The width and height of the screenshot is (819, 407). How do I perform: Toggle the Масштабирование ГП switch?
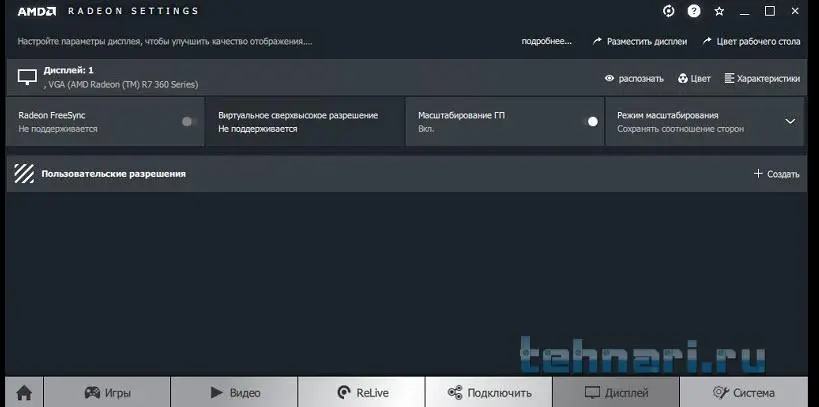[591, 122]
